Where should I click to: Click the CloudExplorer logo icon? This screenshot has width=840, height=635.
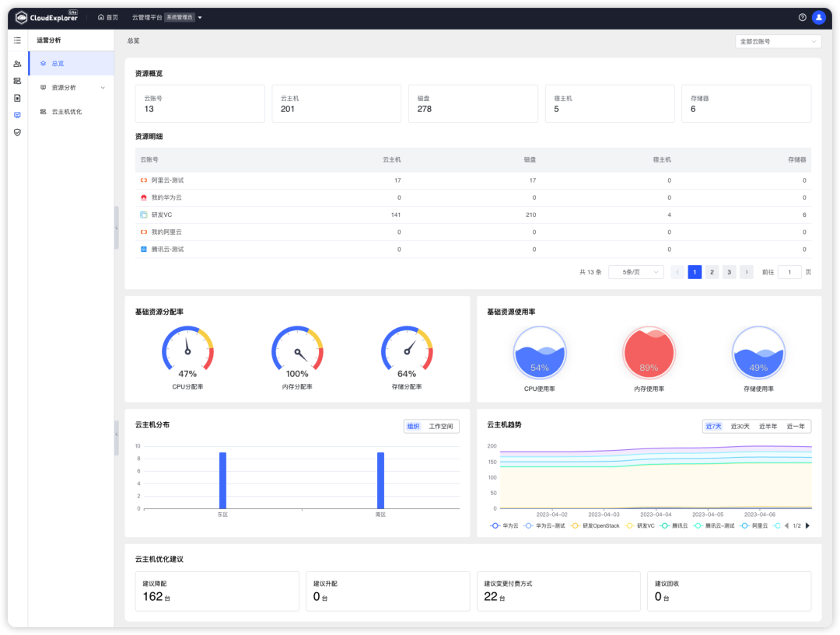22,16
